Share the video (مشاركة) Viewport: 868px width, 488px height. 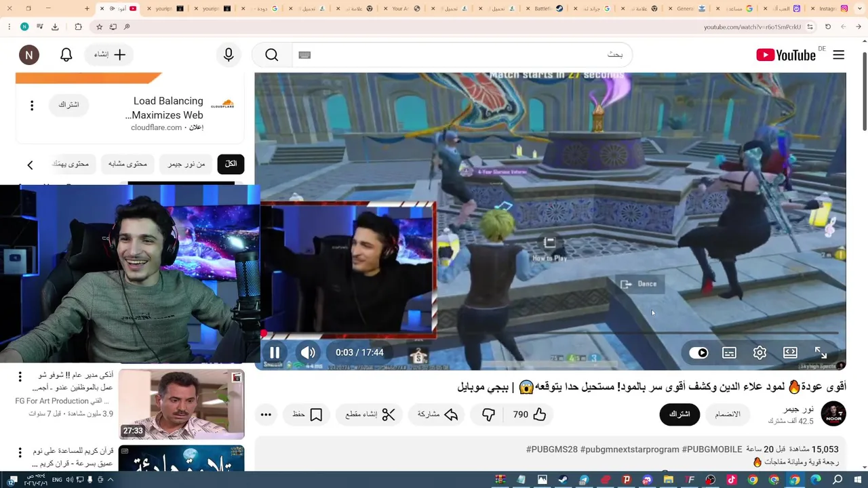point(438,414)
